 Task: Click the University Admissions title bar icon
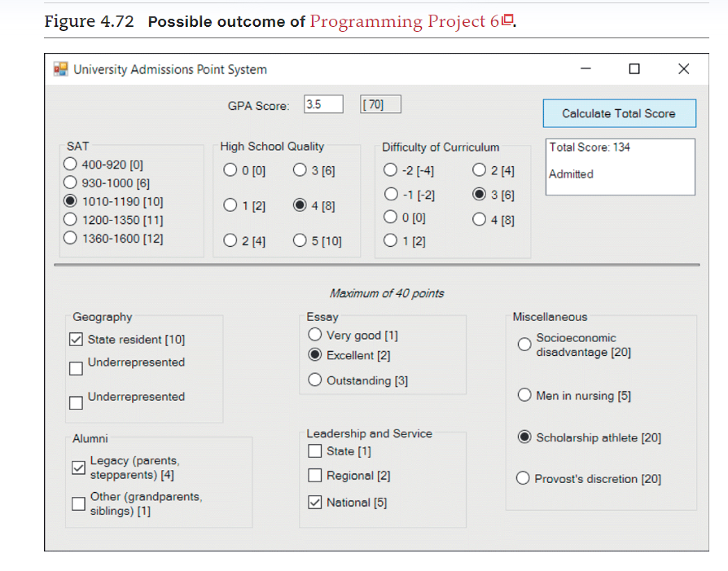click(x=60, y=69)
